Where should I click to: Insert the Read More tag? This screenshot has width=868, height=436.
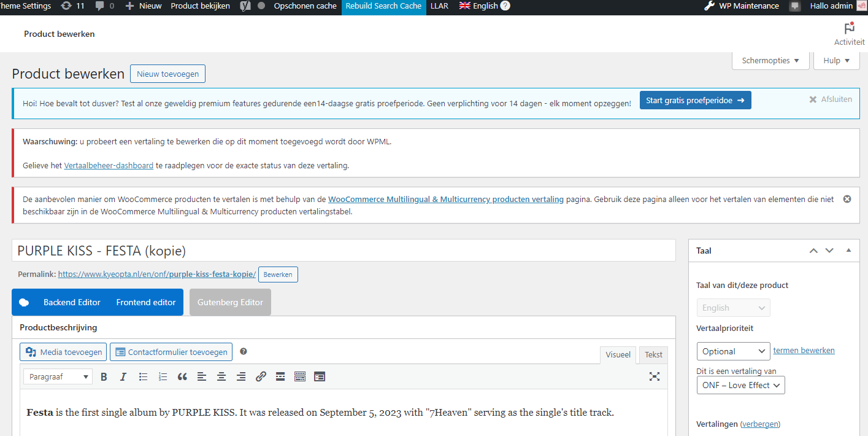280,376
